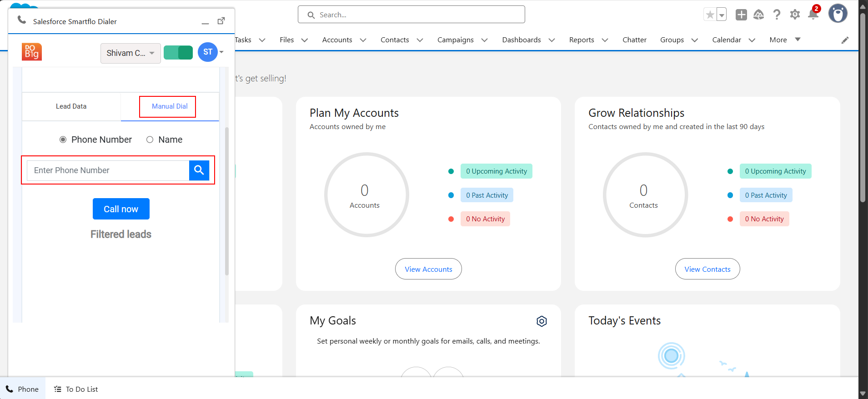Open Trailhead guidance center icon
The image size is (868, 399).
point(759,15)
